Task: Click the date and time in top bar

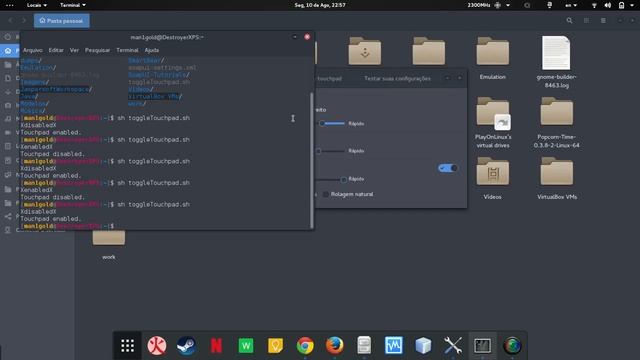Action: (x=320, y=5)
